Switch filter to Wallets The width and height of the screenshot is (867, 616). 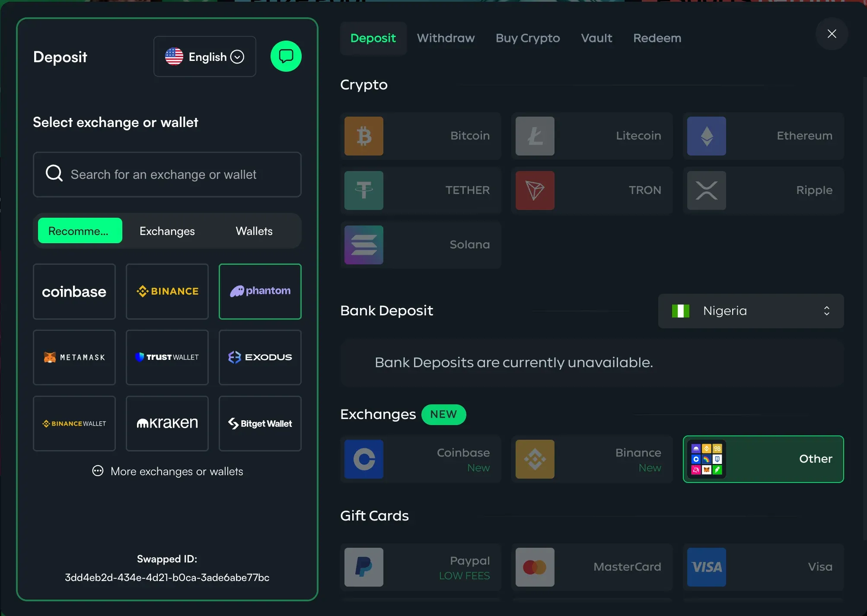254,231
